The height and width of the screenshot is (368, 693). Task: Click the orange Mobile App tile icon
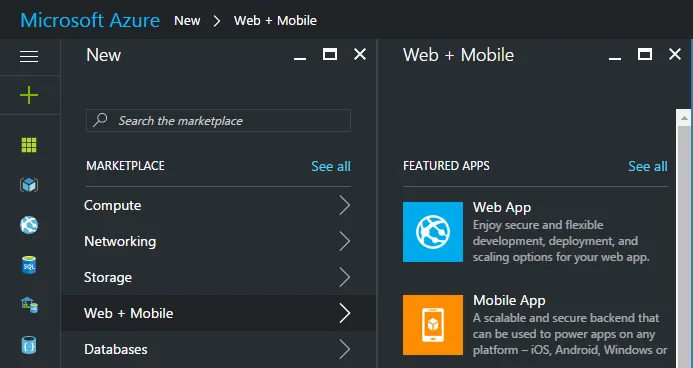pos(433,325)
